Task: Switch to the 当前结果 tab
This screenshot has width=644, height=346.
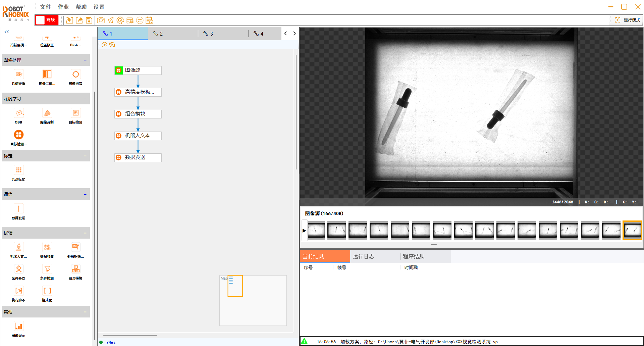Action: coord(325,256)
